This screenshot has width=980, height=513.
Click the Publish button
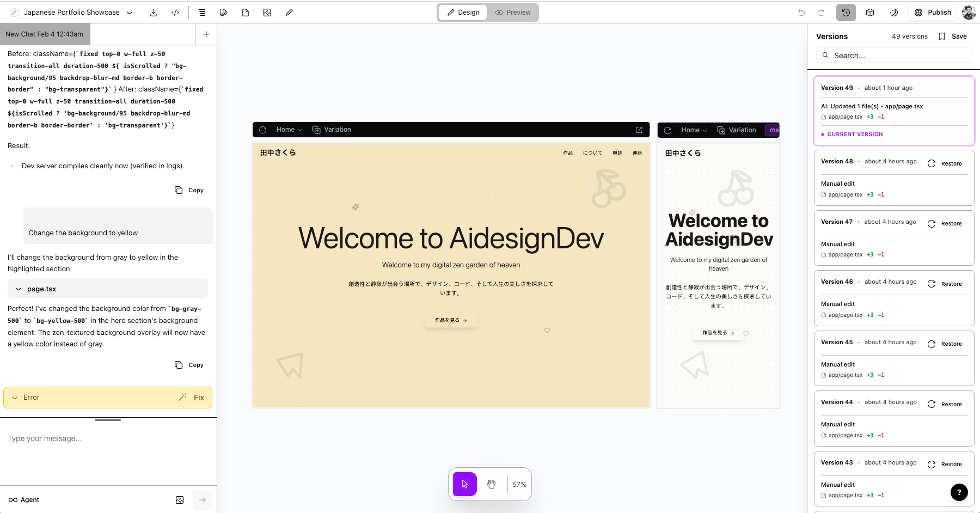pyautogui.click(x=933, y=12)
